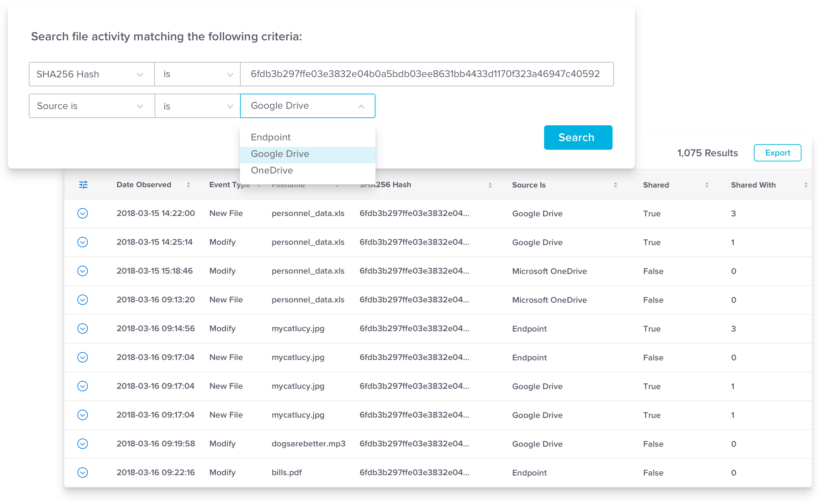Sort by Shared column arrows
This screenshot has width=823, height=504.
click(x=707, y=185)
